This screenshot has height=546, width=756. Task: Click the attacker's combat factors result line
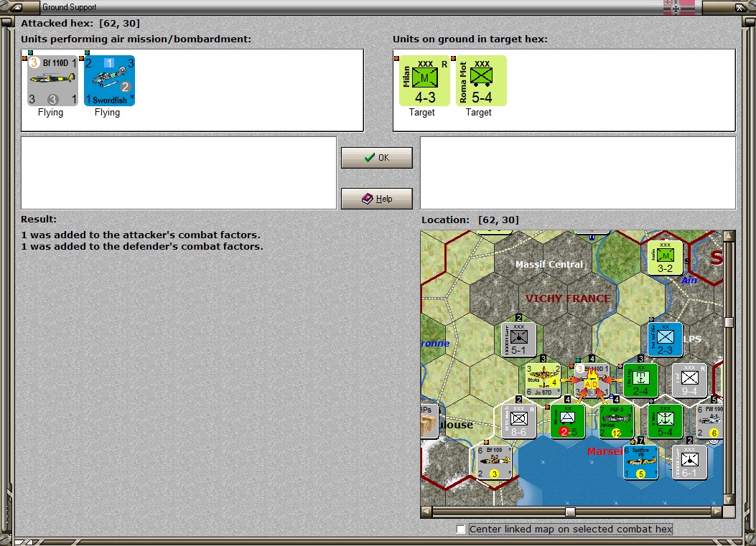[x=140, y=235]
